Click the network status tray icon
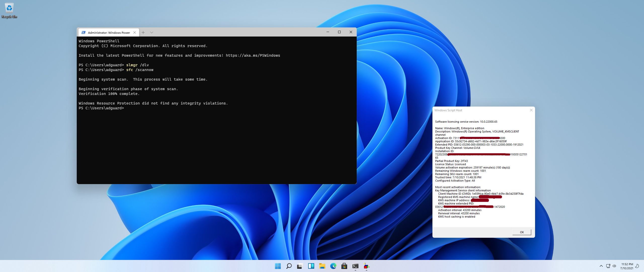Screen dimensions: 644x272 [x=608, y=266]
